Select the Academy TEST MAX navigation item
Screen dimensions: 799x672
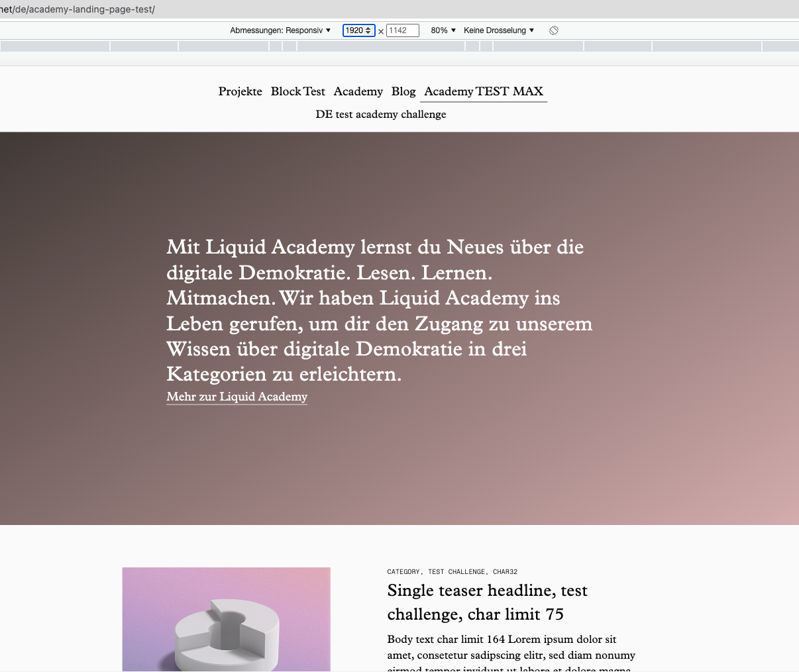(x=484, y=91)
